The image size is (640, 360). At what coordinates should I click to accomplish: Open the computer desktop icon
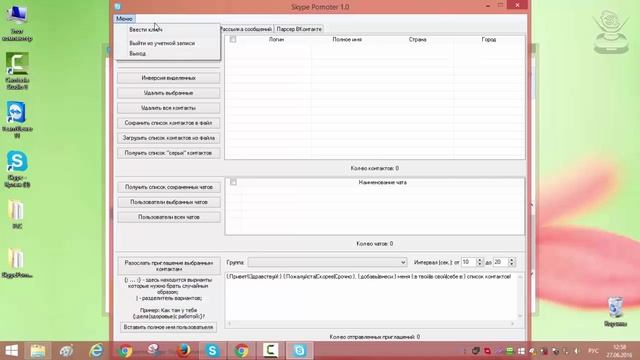[17, 24]
